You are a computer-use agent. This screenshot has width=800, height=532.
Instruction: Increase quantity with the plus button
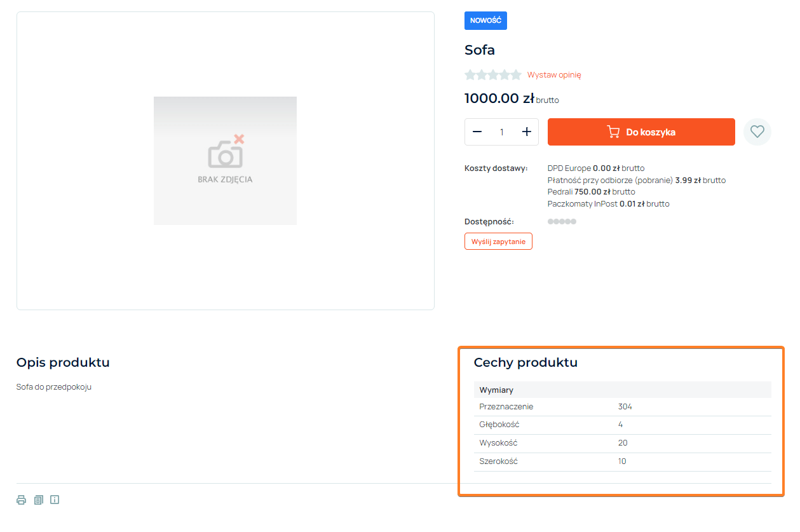point(526,132)
